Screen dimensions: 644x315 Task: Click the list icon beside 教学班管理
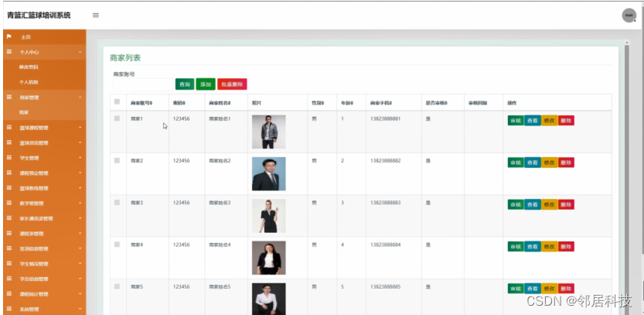click(9, 203)
